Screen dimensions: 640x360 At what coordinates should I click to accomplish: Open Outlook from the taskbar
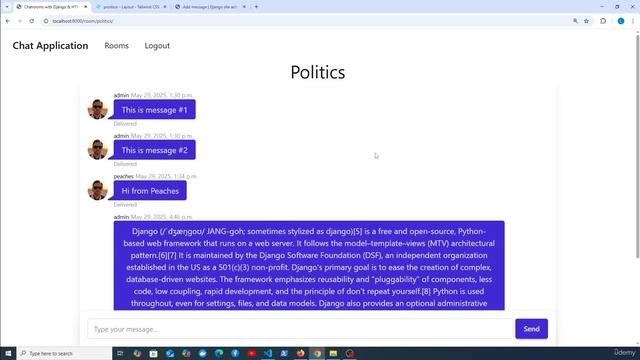(170, 353)
